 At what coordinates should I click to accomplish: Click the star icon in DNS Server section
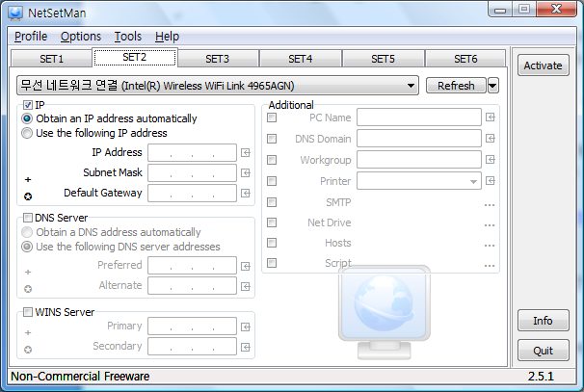coord(28,289)
